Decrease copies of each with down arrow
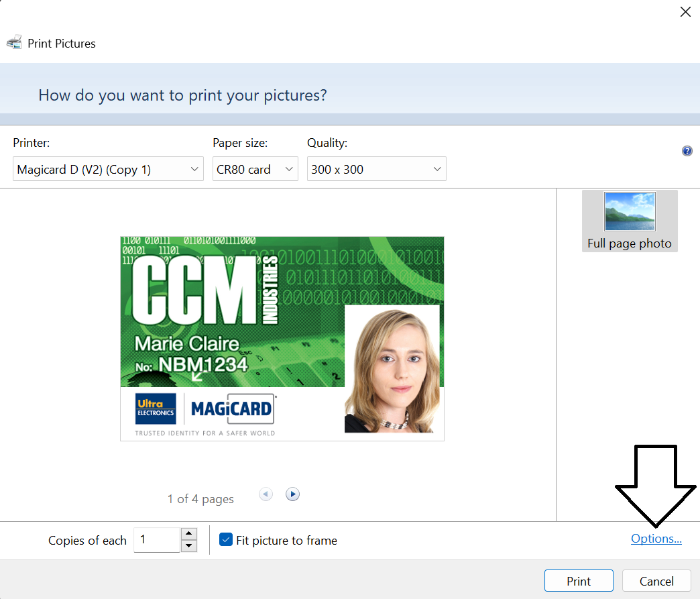This screenshot has width=700, height=599. [x=189, y=545]
